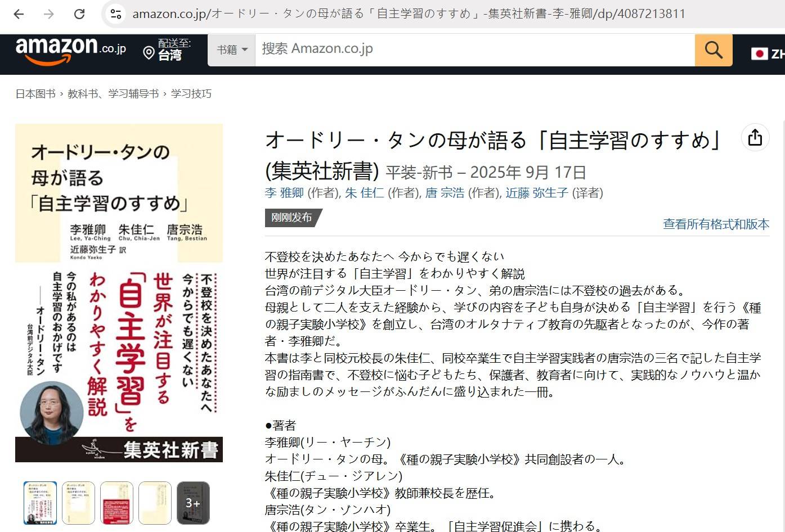Open the 学习技巧 breadcrumb
This screenshot has width=785, height=532.
tap(191, 94)
